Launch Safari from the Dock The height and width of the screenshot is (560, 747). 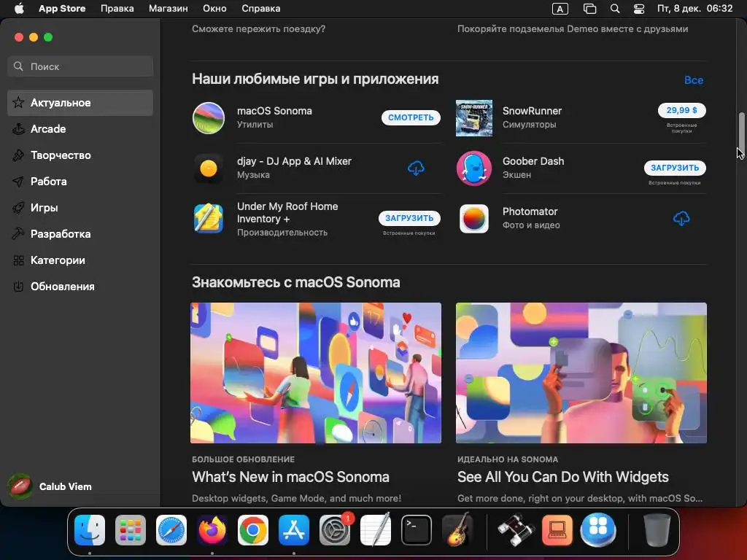tap(171, 530)
